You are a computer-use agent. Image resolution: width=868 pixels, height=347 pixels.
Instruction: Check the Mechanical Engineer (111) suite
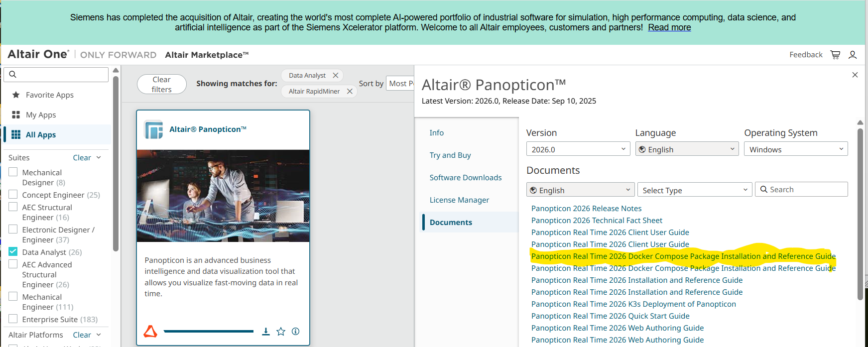click(13, 296)
